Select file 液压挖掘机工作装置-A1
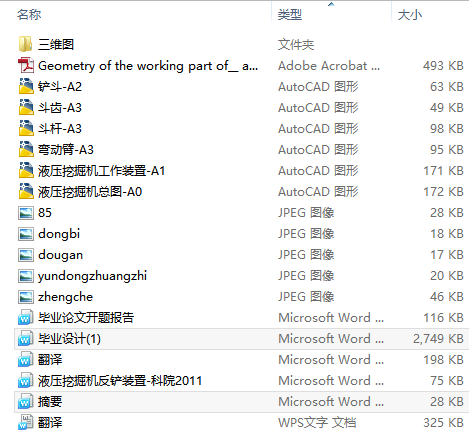 (x=101, y=171)
